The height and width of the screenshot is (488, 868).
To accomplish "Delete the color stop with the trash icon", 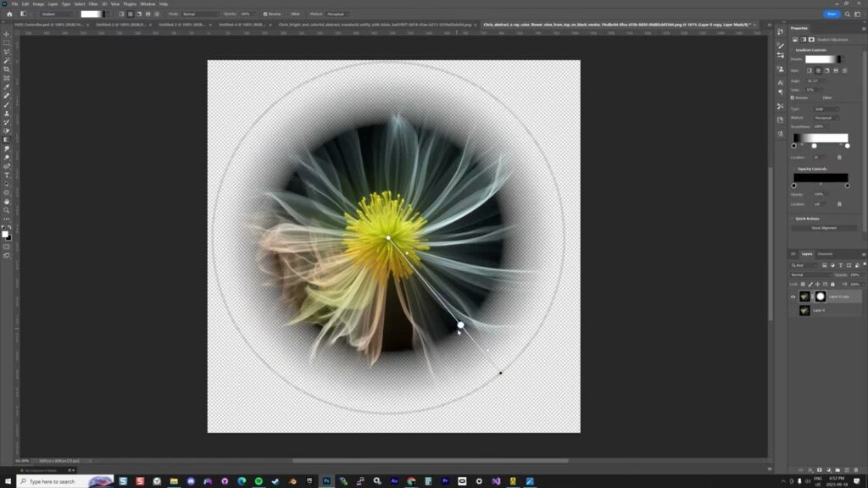I will 839,157.
